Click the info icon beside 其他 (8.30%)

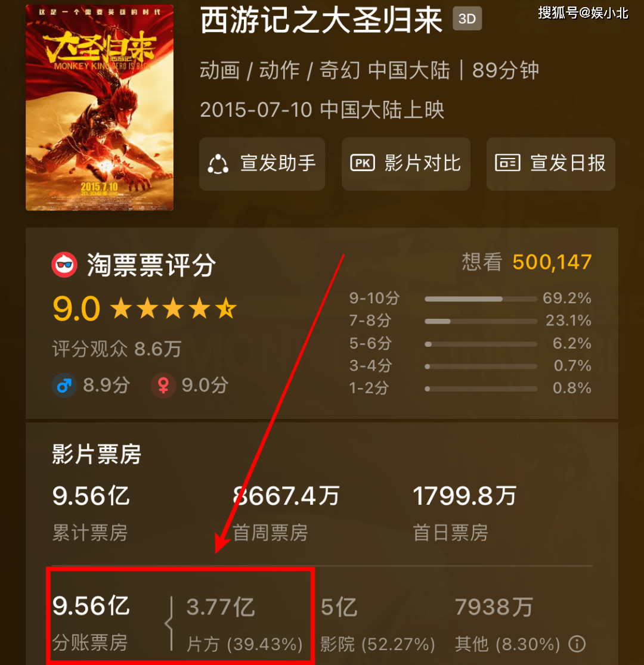(577, 644)
